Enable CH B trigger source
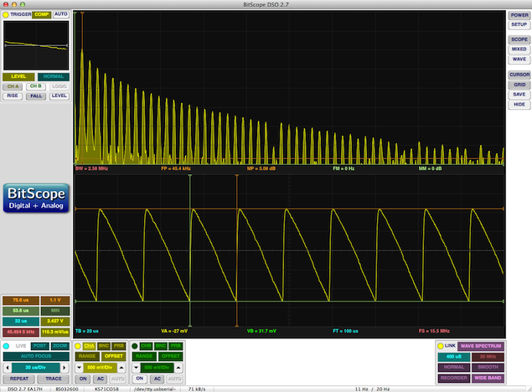The height and width of the screenshot is (392, 532). pos(35,86)
